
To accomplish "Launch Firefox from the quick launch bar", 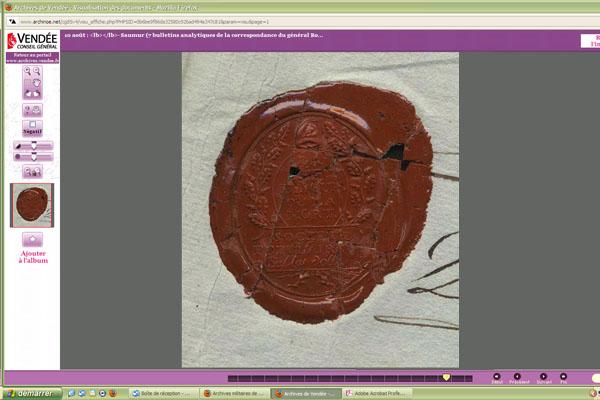I will (x=112, y=393).
